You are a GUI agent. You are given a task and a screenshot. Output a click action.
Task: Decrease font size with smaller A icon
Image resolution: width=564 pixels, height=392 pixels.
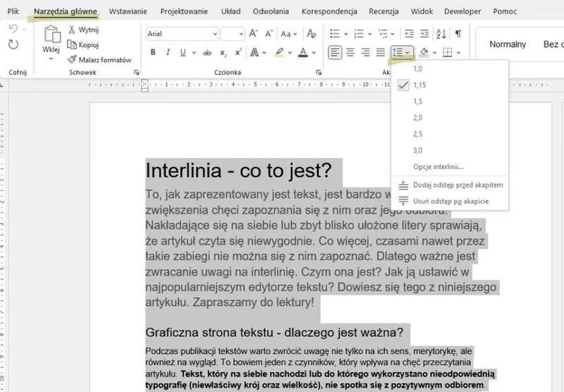point(269,34)
